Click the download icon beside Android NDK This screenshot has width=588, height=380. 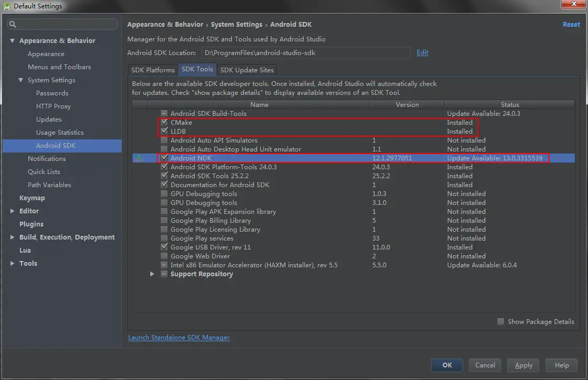pyautogui.click(x=139, y=158)
